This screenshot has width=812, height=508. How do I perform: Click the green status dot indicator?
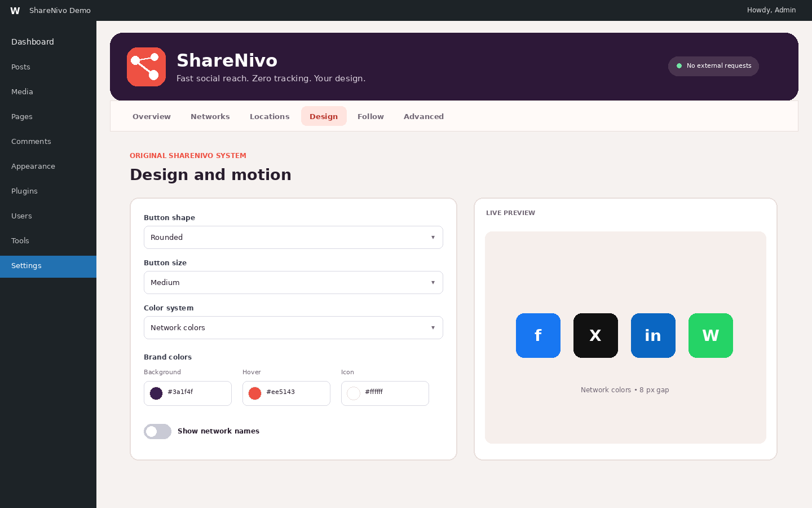coord(679,66)
